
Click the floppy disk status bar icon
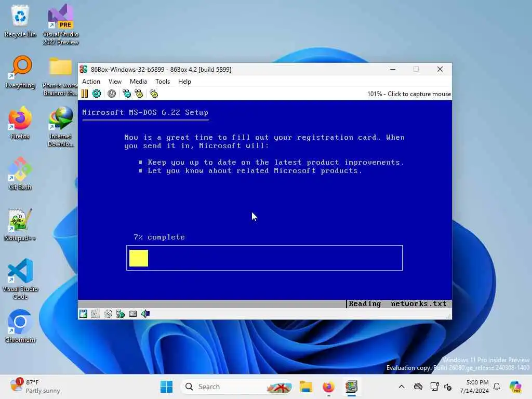click(x=83, y=314)
